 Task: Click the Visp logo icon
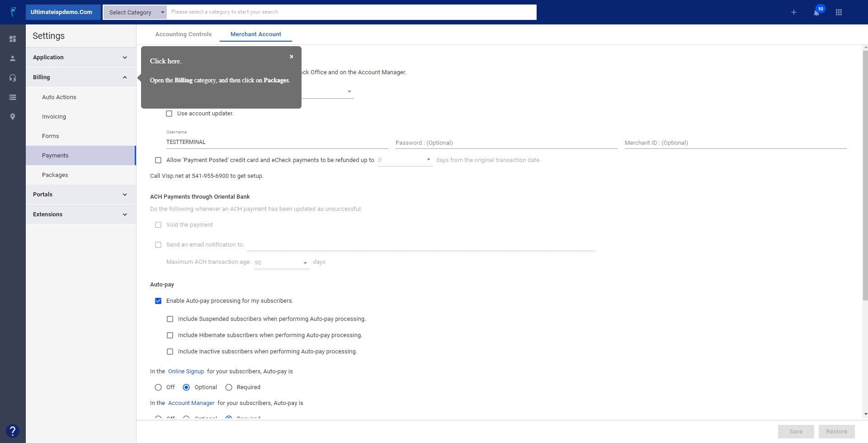click(x=13, y=12)
